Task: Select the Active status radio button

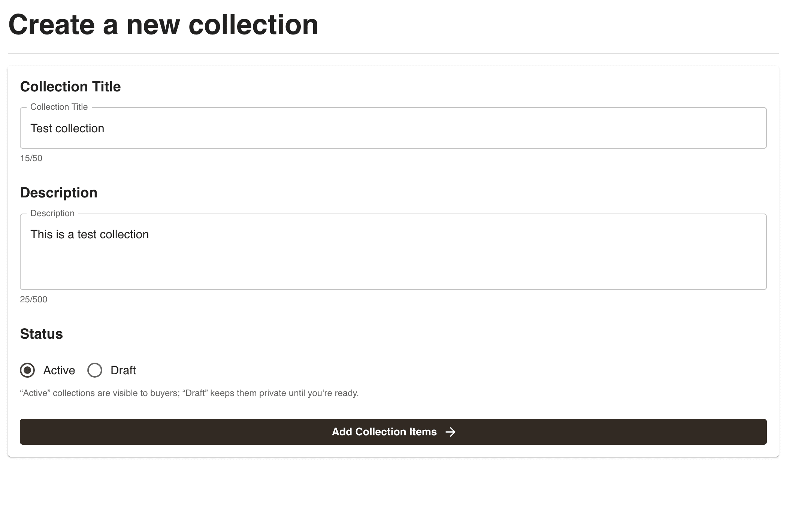Action: tap(27, 370)
